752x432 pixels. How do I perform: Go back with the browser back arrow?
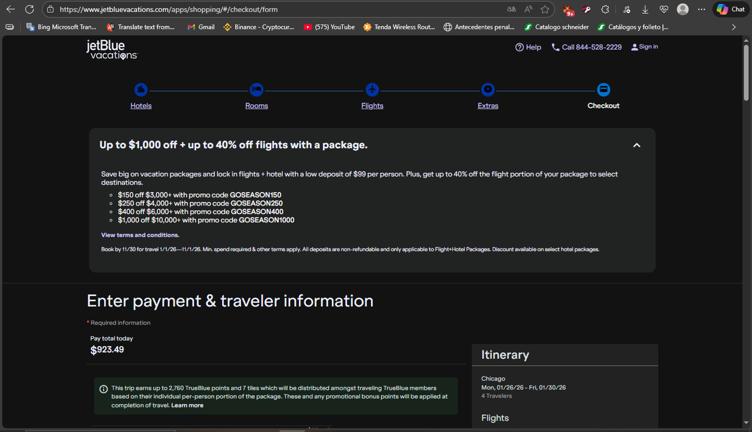(x=11, y=9)
